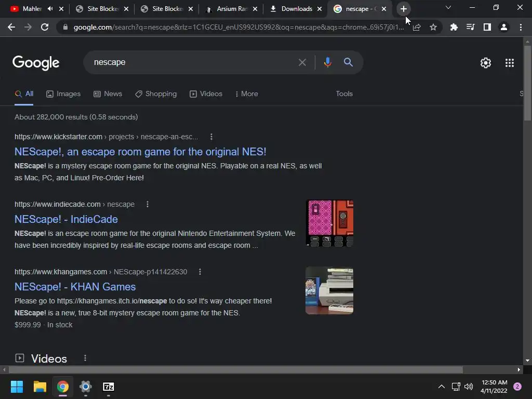Open options dots for the IndieCade result
The height and width of the screenshot is (399, 532).
tap(147, 204)
